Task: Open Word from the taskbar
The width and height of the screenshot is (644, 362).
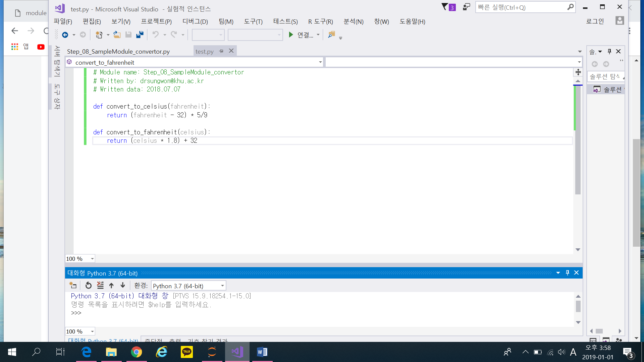Action: pos(262,352)
